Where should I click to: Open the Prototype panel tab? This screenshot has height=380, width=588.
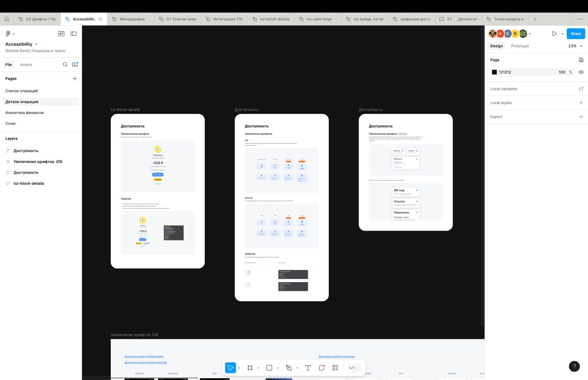520,46
